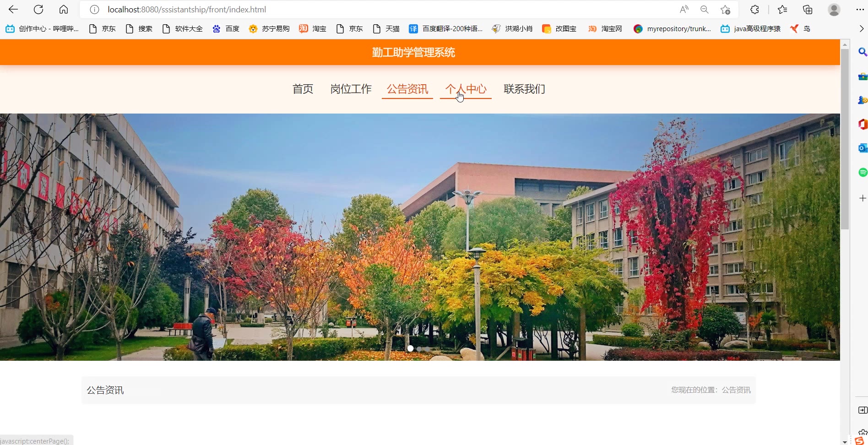Go back with the browser back arrow
The width and height of the screenshot is (868, 445).
point(13,10)
